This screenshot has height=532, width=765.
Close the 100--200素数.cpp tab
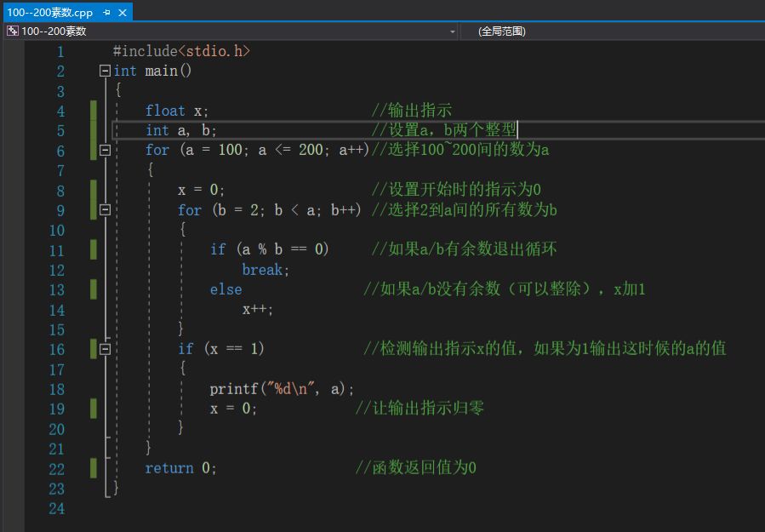click(123, 13)
